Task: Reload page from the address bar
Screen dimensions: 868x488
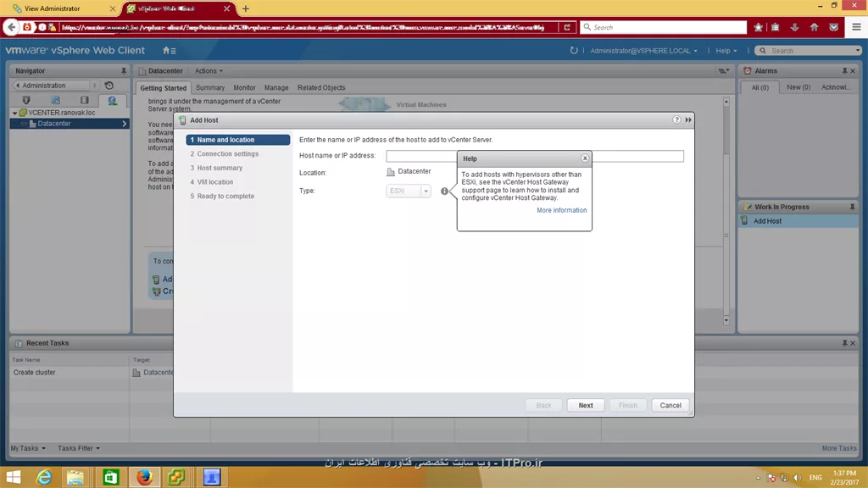Action: coord(567,27)
